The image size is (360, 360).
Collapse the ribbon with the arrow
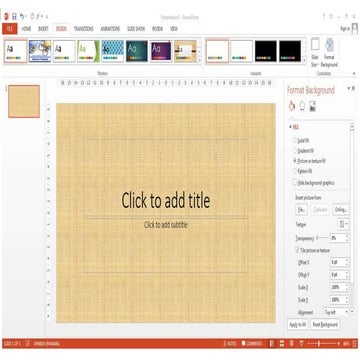[354, 74]
